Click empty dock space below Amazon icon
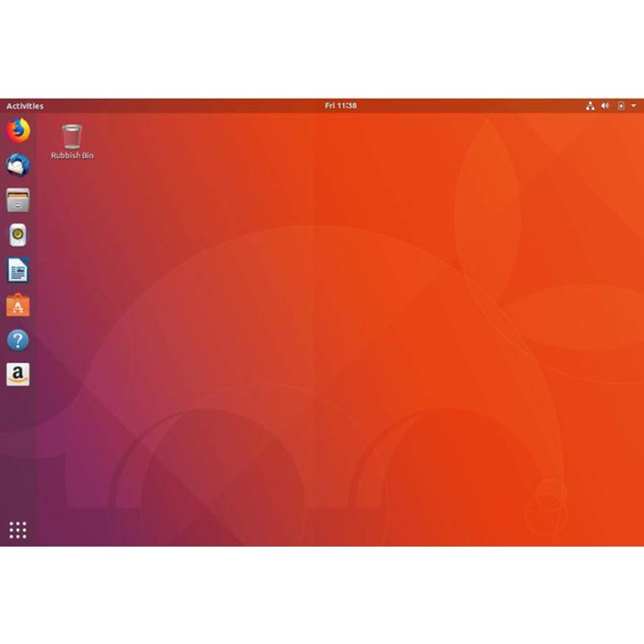 tap(18, 451)
